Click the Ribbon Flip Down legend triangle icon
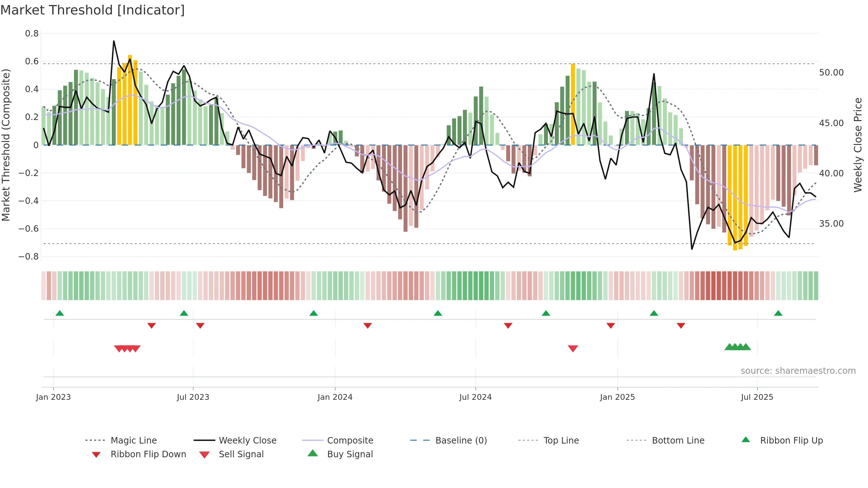The height and width of the screenshot is (488, 868). (x=96, y=455)
